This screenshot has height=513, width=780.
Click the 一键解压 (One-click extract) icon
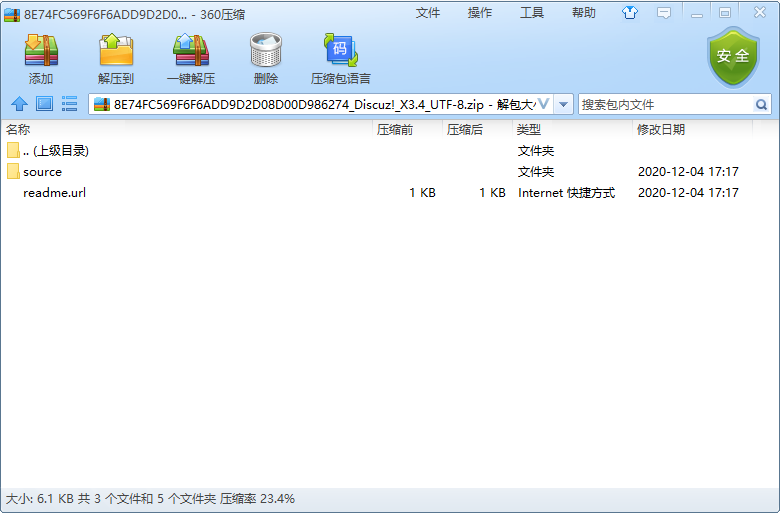click(190, 57)
